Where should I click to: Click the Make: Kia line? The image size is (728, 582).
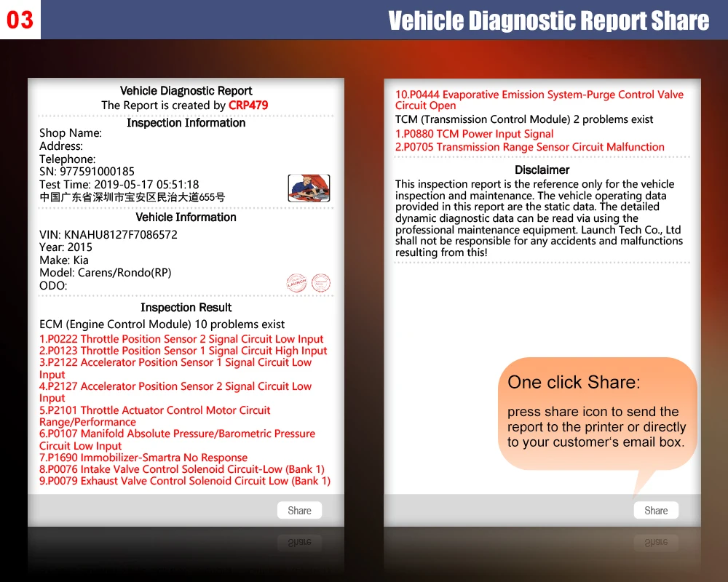tap(63, 260)
